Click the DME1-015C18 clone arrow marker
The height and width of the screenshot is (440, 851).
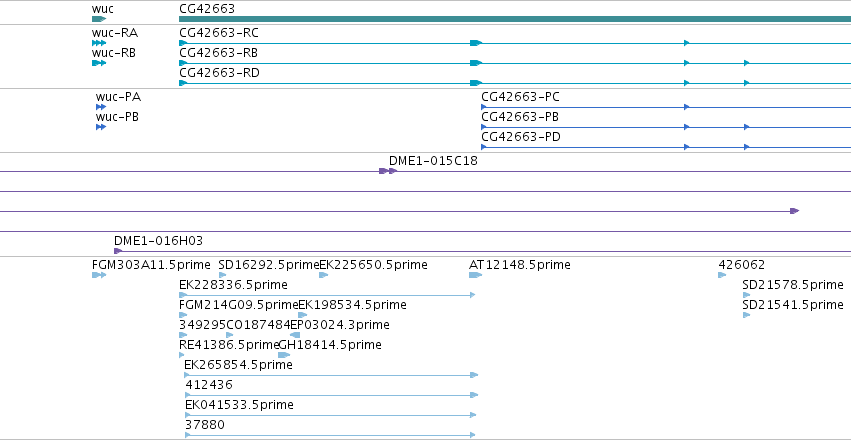coord(388,171)
